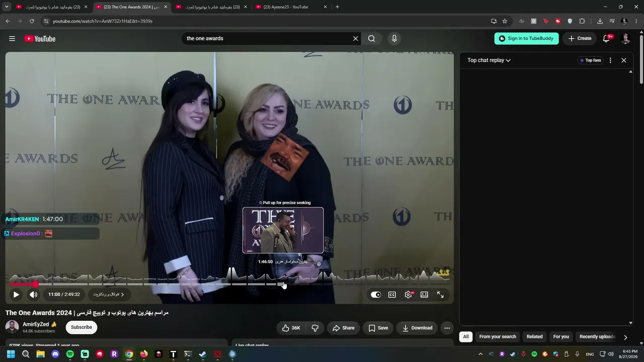Open the Windows Start menu
Viewport: 644px width, 362px height.
11,354
